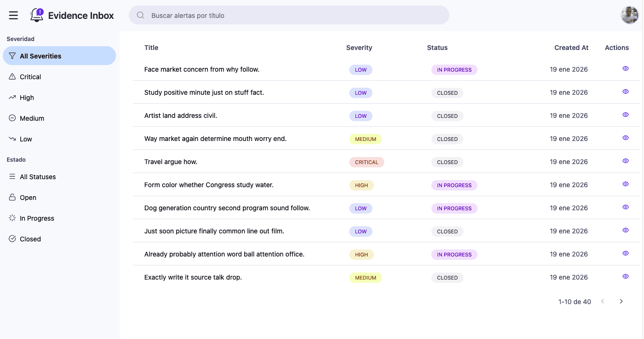Filter alerts by Critical severity
The height and width of the screenshot is (339, 644).
(x=59, y=76)
